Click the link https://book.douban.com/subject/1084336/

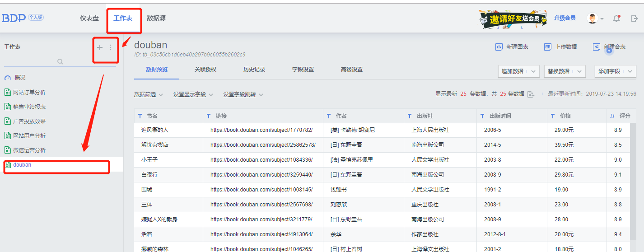pos(261,160)
